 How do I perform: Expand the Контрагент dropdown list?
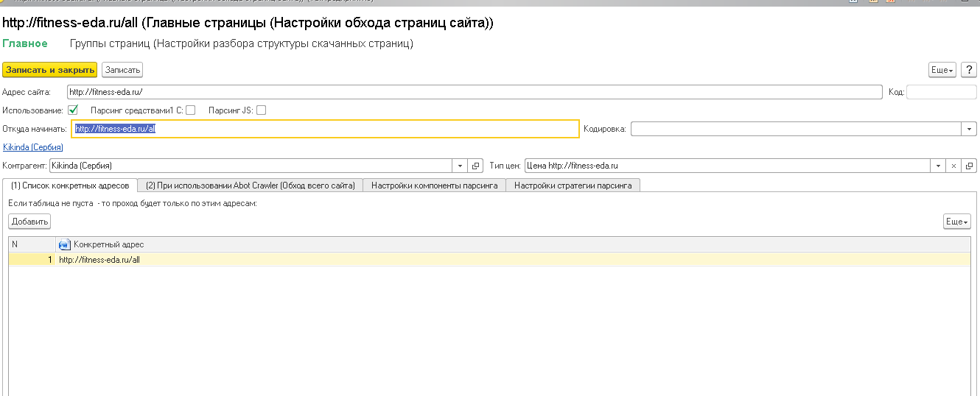[x=461, y=166]
